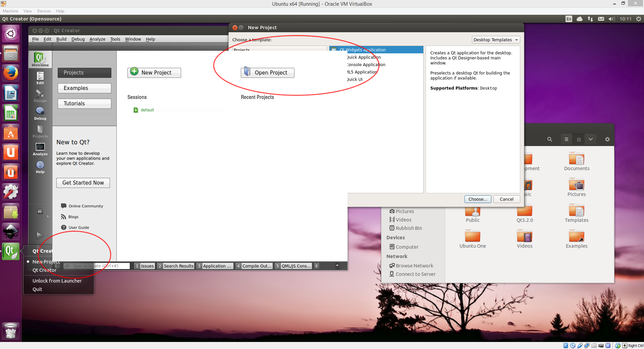Click the New Project button on Welcome page
This screenshot has width=644, height=349.
[x=154, y=72]
